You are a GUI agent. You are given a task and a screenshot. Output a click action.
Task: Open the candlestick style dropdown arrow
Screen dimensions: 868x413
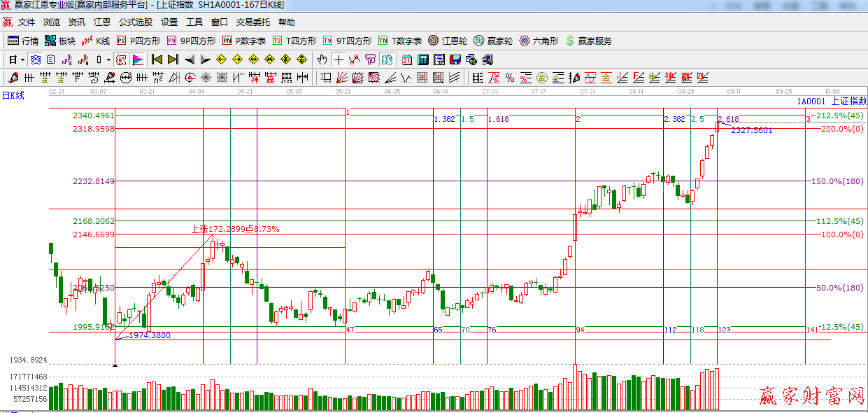pos(108,59)
